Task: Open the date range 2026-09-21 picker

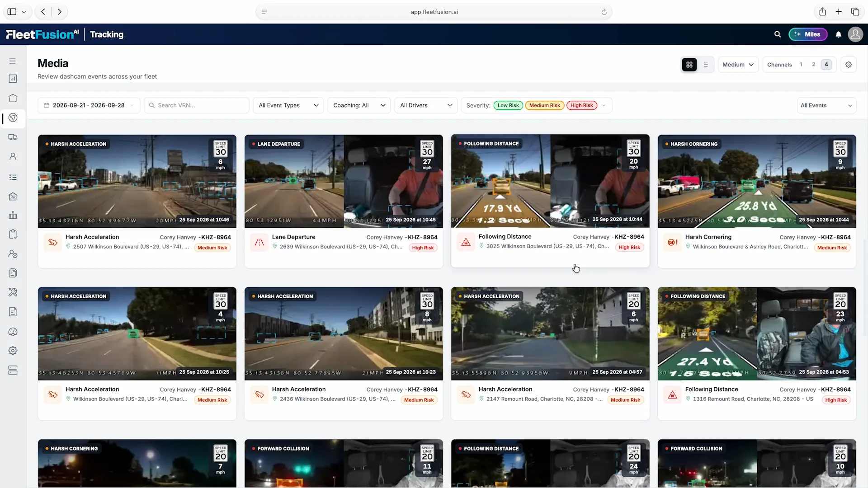Action: tap(89, 105)
